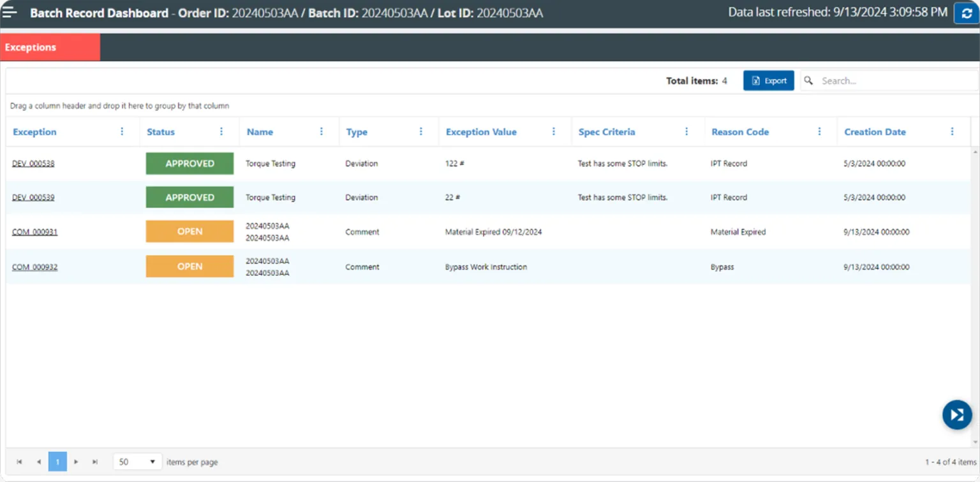
Task: Refresh the dashboard data
Action: (966, 13)
